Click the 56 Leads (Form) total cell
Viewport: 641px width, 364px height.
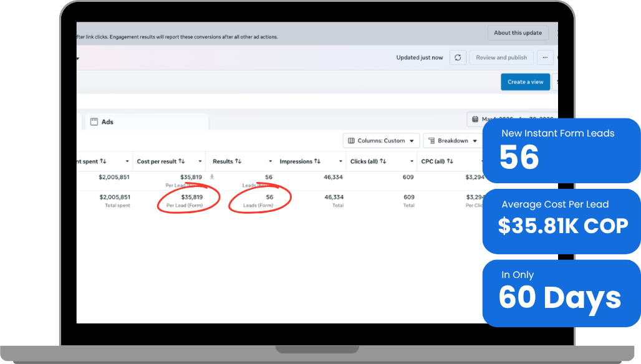point(258,201)
